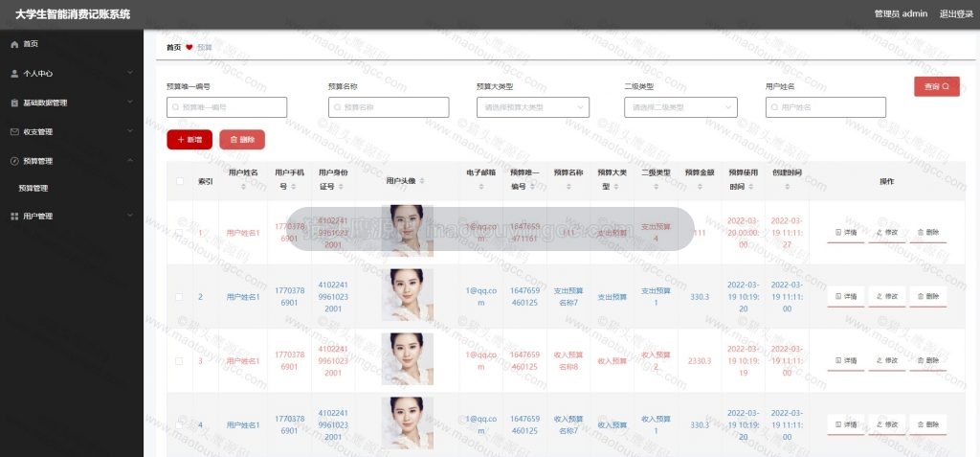The width and height of the screenshot is (980, 457).
Task: Click user avatar thumbnail in row 3
Action: [408, 358]
